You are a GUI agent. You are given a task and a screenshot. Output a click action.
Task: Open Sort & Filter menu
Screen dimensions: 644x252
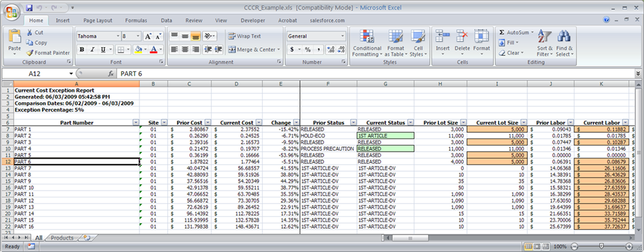pos(545,43)
